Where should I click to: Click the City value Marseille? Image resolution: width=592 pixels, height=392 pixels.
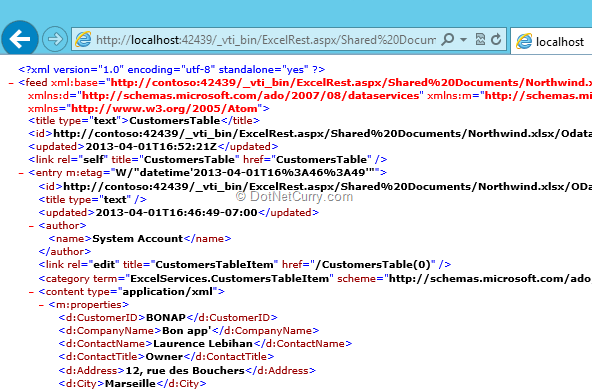130,384
